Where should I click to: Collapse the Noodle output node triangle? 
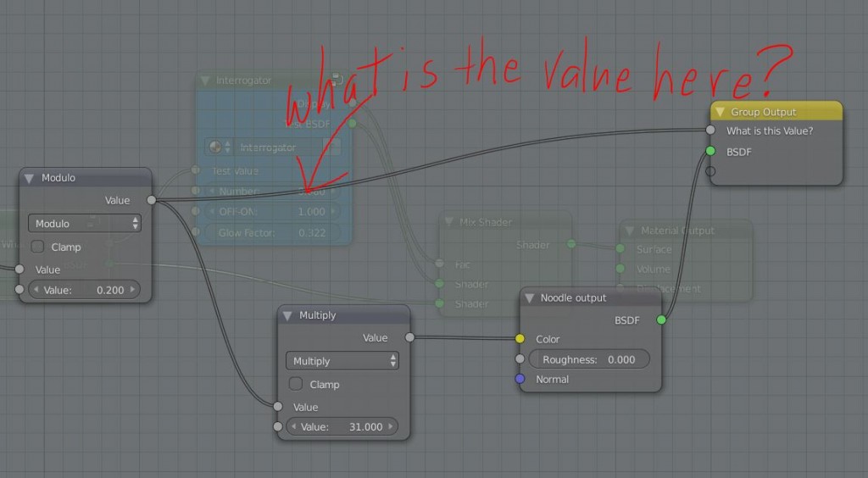(x=529, y=298)
